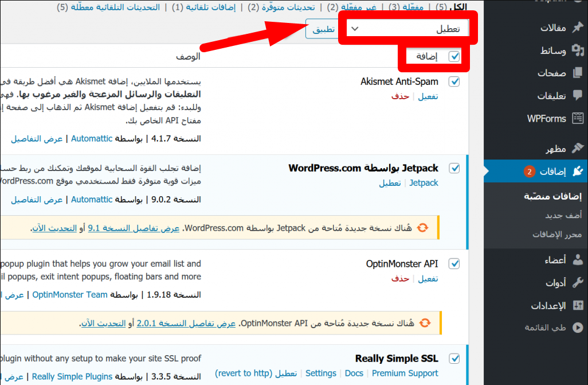Click حذف under OptinMonster API
The width and height of the screenshot is (588, 385).
[400, 279]
